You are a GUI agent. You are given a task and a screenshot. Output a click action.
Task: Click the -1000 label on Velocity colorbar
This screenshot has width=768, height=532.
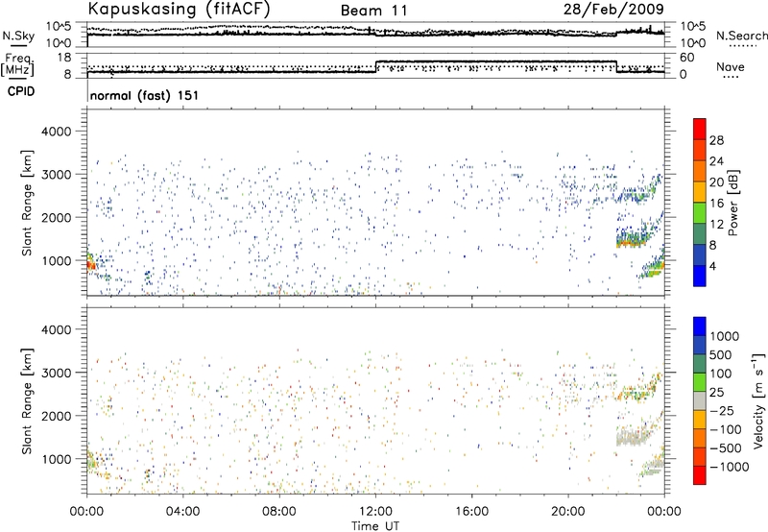click(729, 467)
